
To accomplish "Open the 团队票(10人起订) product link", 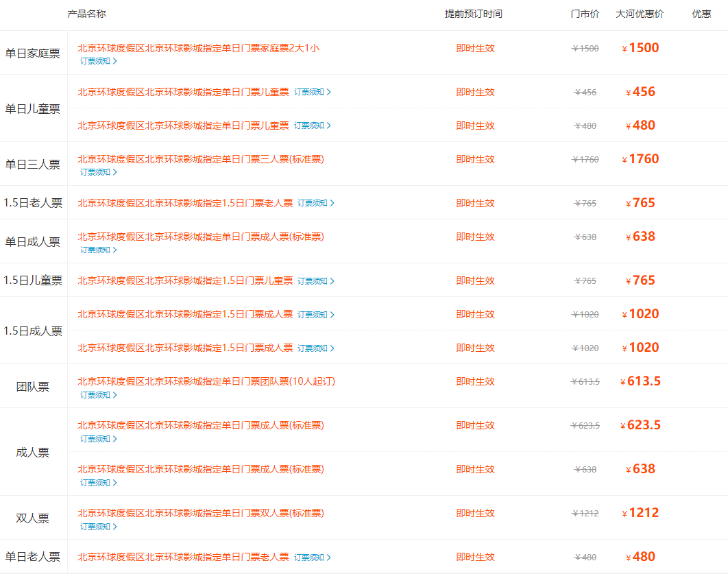I will [206, 381].
